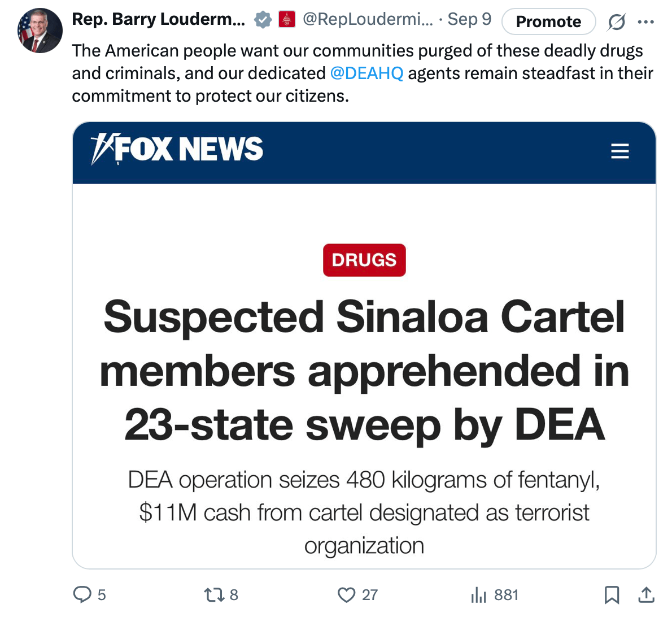
Task: Bookmark this post
Action: (x=612, y=595)
